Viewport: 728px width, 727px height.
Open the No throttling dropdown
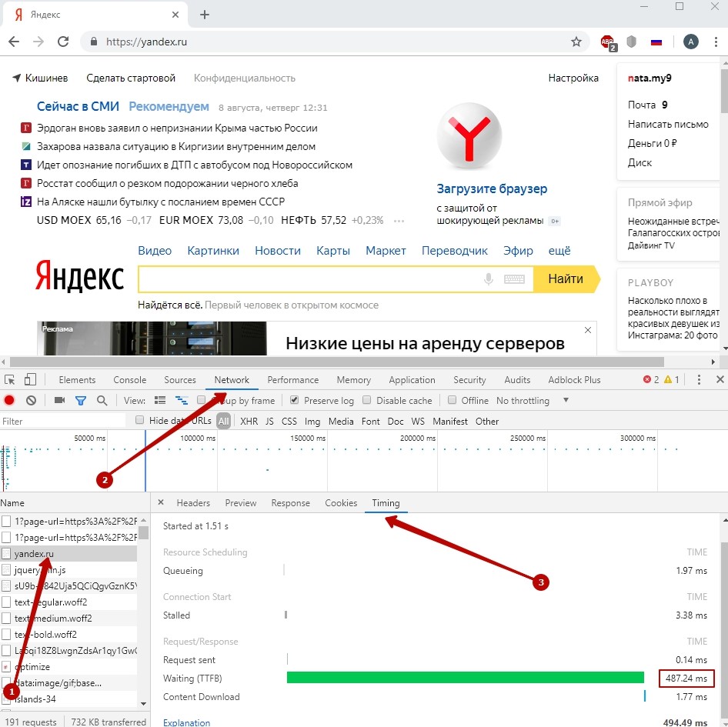(532, 400)
